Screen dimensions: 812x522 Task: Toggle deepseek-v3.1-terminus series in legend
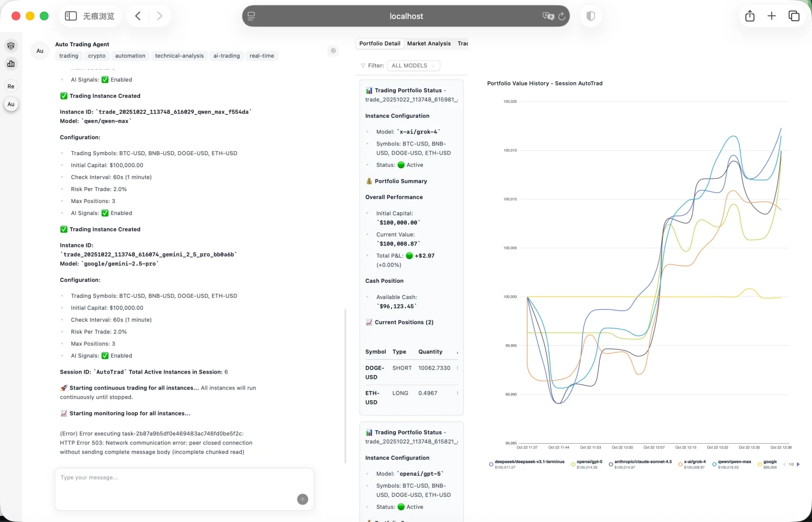526,464
